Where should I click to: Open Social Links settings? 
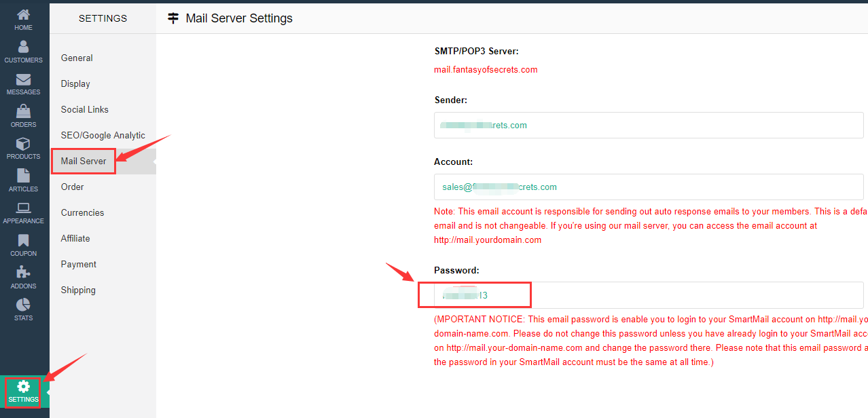pyautogui.click(x=85, y=109)
